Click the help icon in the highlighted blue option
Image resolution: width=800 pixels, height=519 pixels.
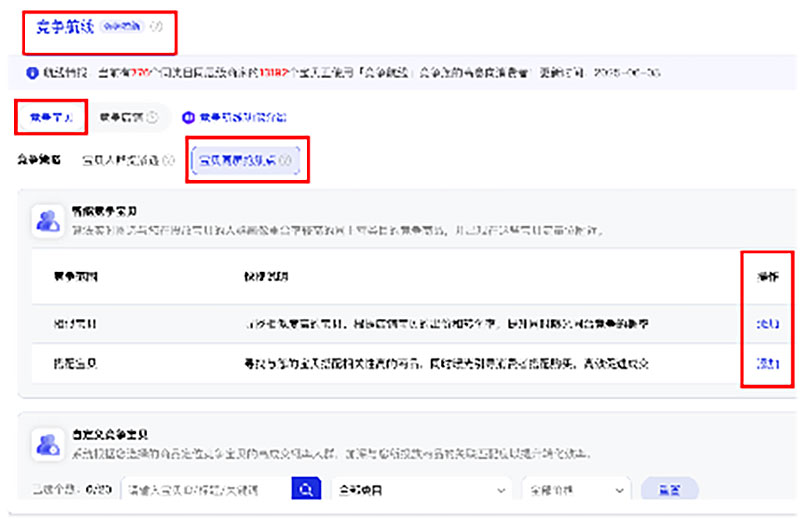click(x=285, y=160)
